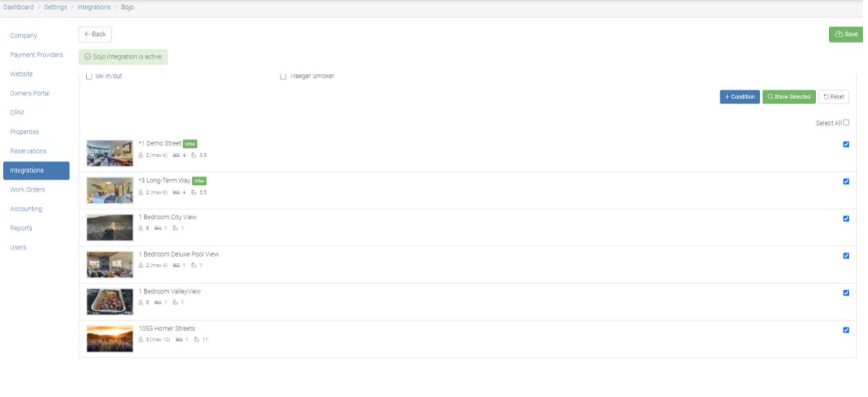
Task: Click the Dashboard breadcrumb link
Action: click(18, 7)
